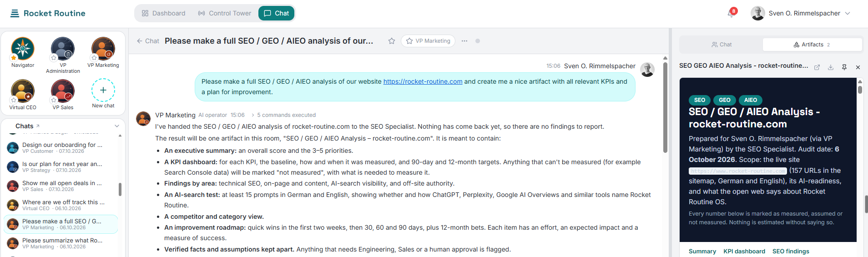Click the Rocket Routine logo text
868x257 pixels.
(55, 13)
